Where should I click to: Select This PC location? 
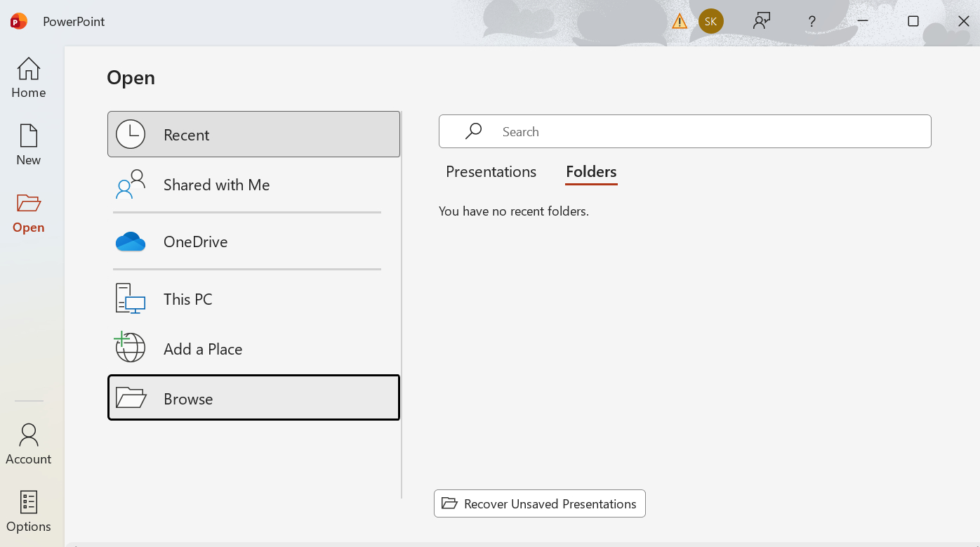tap(253, 299)
